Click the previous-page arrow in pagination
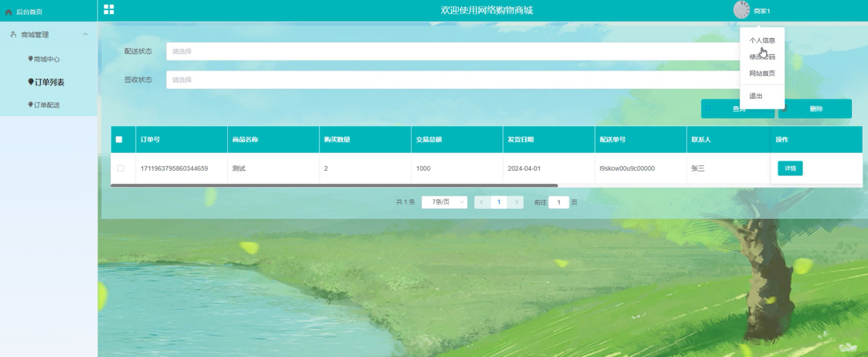868x357 pixels. pos(481,202)
